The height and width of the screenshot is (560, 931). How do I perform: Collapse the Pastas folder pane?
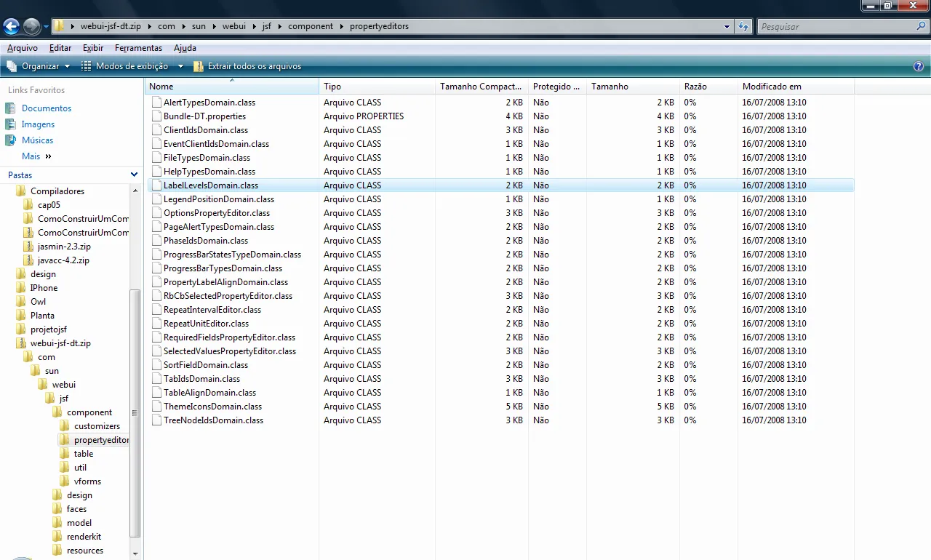point(134,175)
